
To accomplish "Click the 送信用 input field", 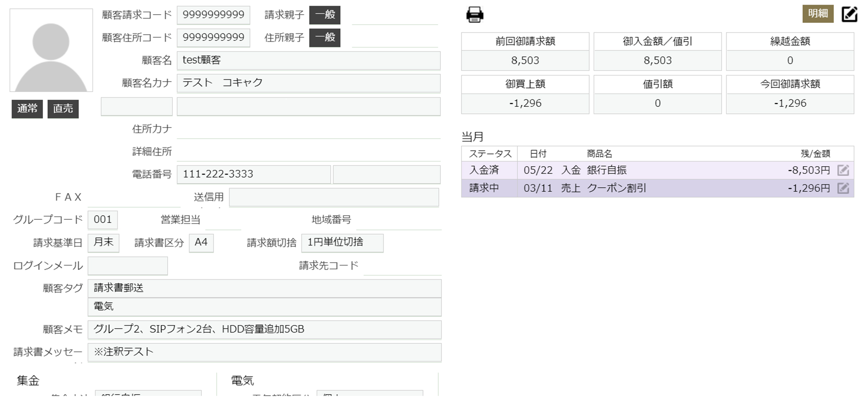I will click(x=334, y=197).
